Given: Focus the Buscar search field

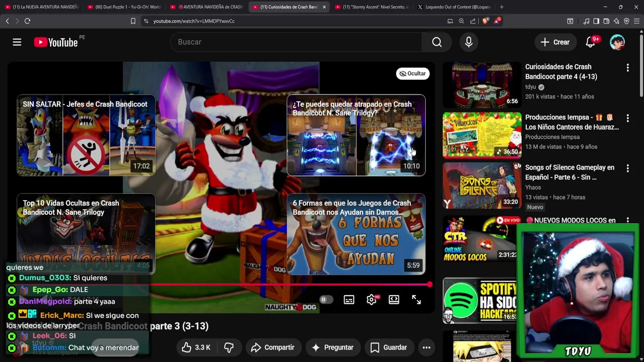Looking at the screenshot, I should tap(296, 42).
